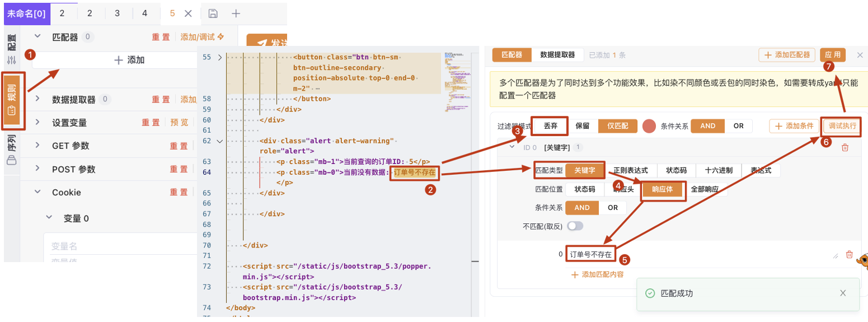Screen dimensions: 868x322
Task: Delete condition ID 0 with its trash icon
Action: point(845,147)
